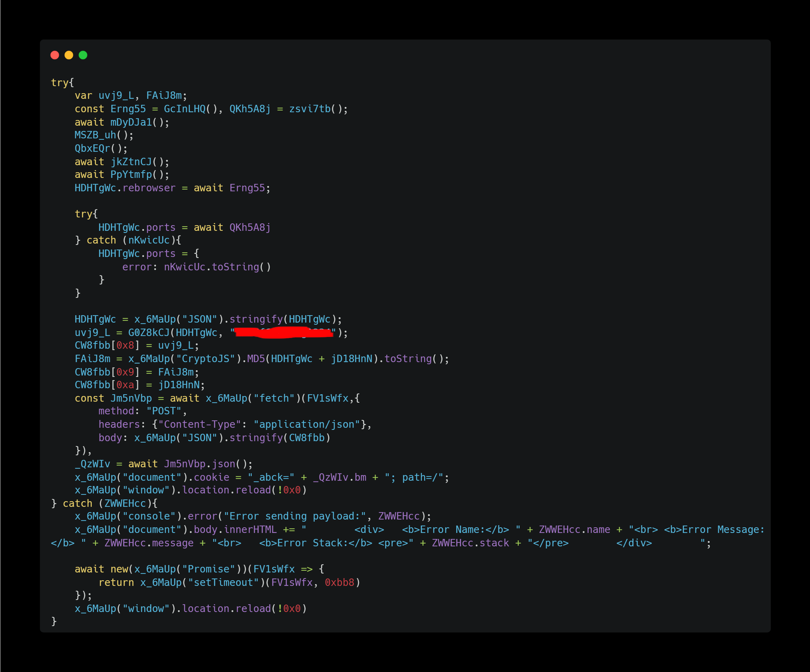
Task: Click the 'catch (nKwicUc){' line
Action: pyautogui.click(x=128, y=240)
